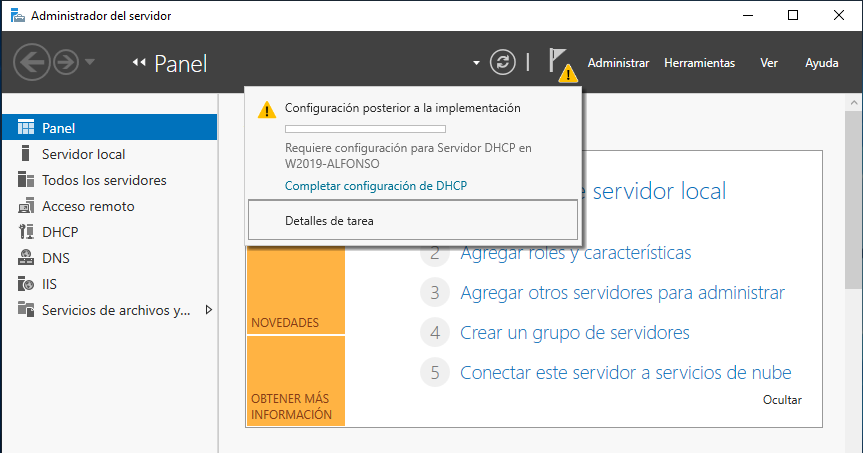
Task: Click the back navigation arrow
Action: tap(31, 62)
